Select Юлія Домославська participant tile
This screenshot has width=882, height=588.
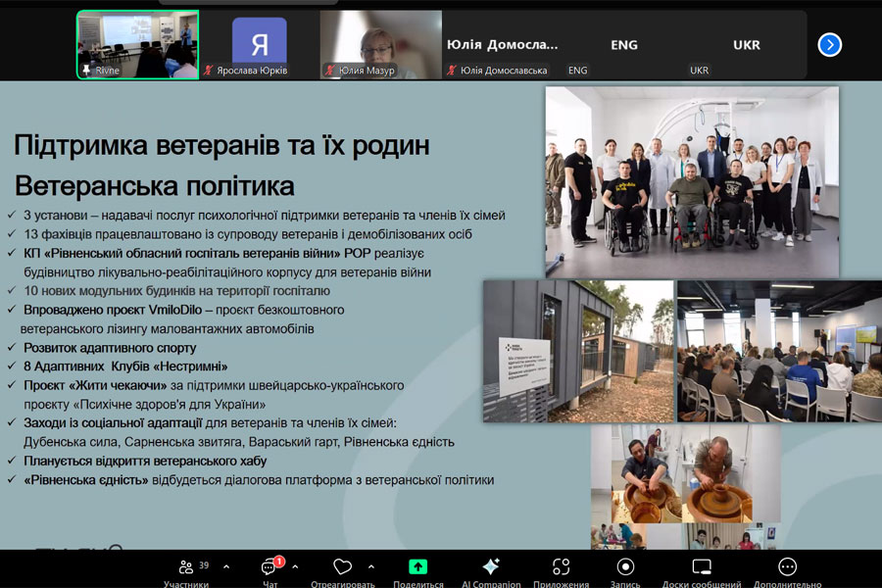point(503,45)
